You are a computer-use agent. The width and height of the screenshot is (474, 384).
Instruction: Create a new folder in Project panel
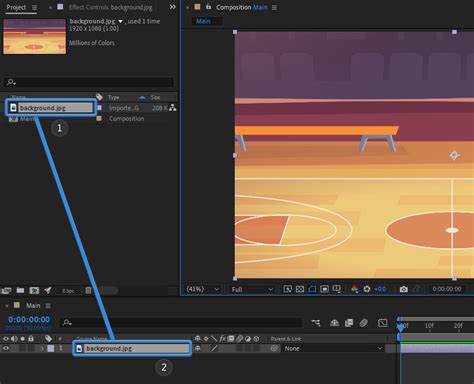[x=20, y=290]
